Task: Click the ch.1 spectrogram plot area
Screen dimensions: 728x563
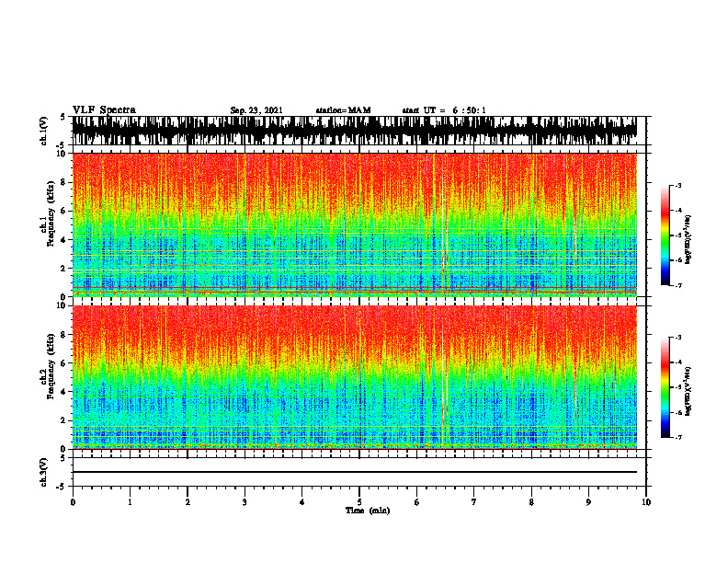Action: [354, 224]
